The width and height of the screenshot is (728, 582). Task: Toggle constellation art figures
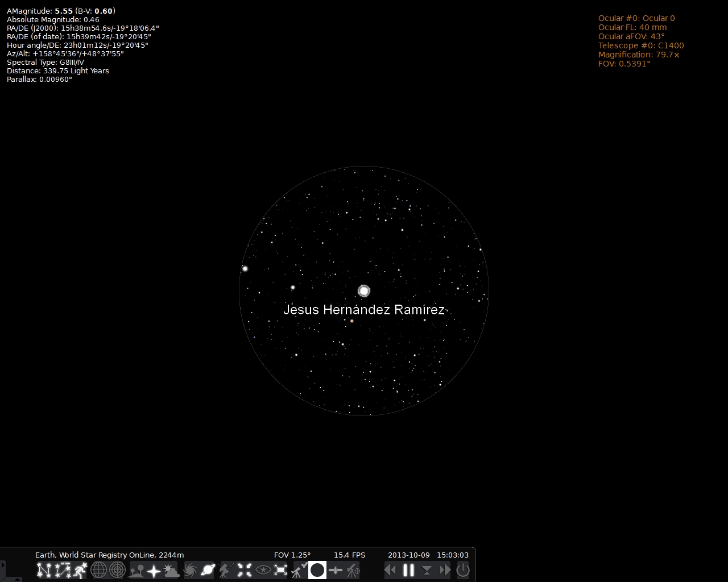(x=80, y=570)
